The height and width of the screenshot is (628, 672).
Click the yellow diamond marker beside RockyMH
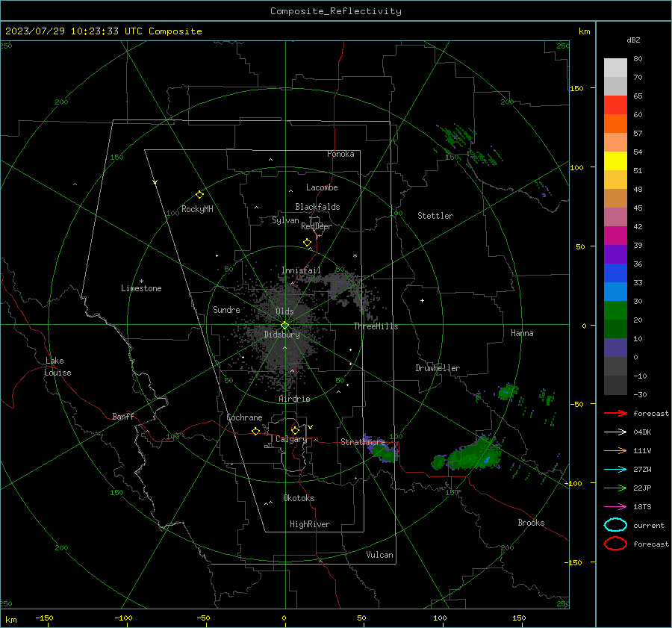(199, 195)
